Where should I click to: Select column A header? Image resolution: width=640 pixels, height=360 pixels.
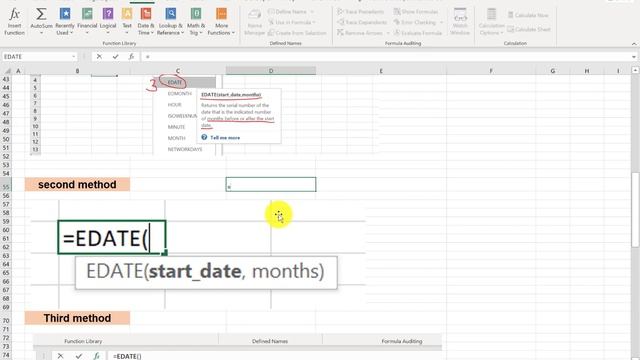click(x=18, y=71)
